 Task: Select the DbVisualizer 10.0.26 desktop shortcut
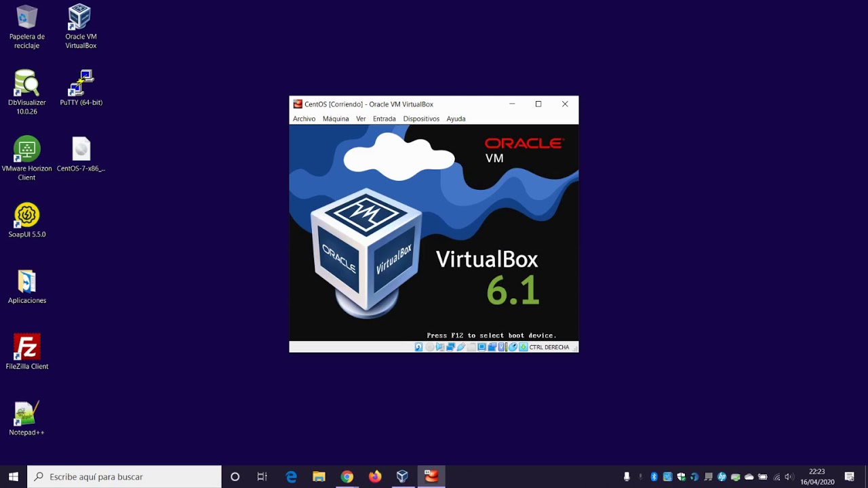point(26,93)
